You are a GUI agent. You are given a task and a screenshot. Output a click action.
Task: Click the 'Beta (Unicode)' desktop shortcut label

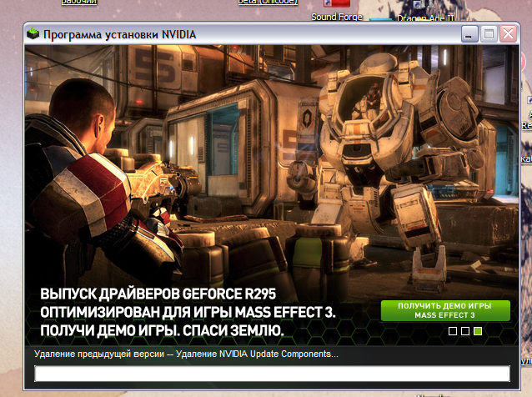[x=268, y=2]
